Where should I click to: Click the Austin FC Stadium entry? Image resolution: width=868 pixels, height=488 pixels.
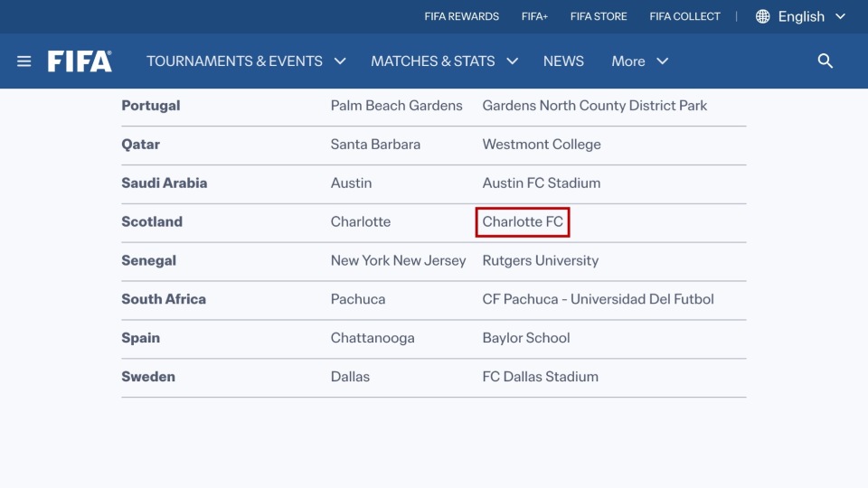[x=541, y=183]
